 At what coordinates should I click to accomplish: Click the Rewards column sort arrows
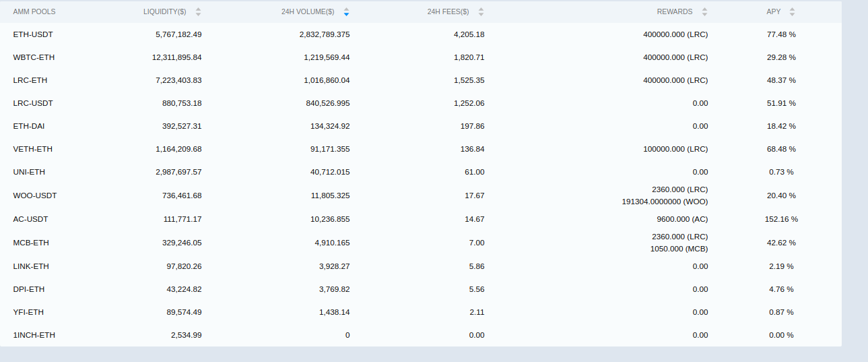(x=704, y=12)
